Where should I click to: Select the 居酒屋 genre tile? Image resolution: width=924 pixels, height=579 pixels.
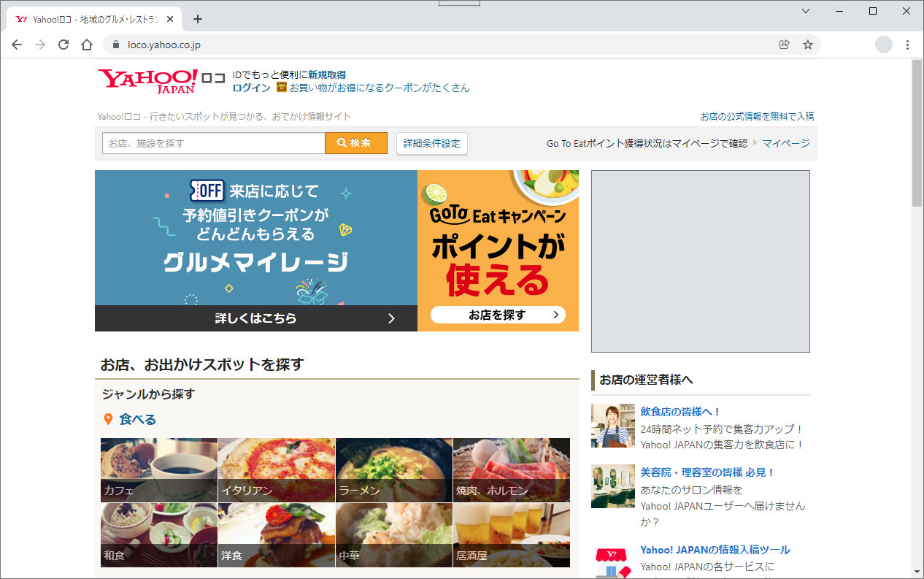pos(512,535)
